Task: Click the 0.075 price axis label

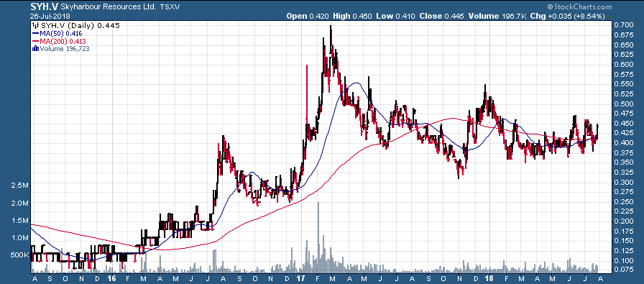Action: click(623, 270)
